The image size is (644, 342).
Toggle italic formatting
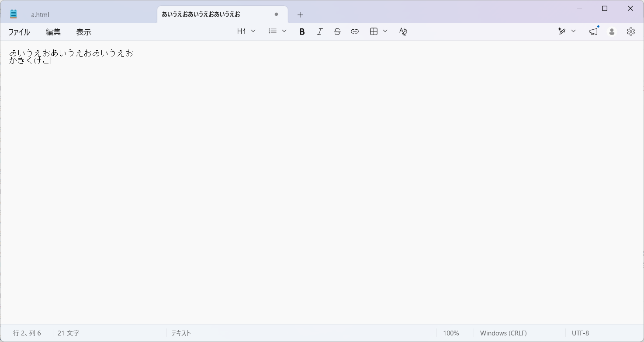pos(319,31)
